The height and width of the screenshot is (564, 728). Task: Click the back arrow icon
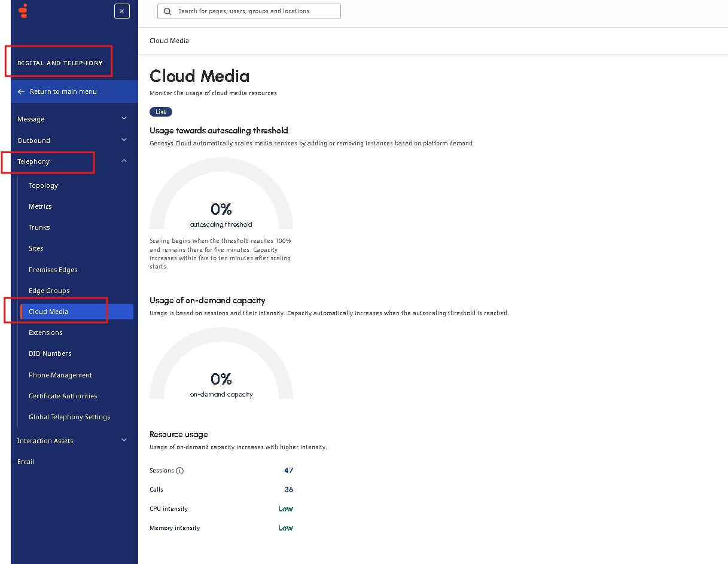tap(22, 92)
